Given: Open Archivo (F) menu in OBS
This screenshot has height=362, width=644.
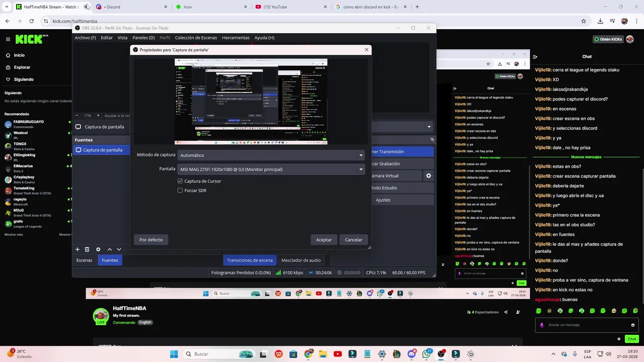Looking at the screenshot, I should pyautogui.click(x=85, y=38).
